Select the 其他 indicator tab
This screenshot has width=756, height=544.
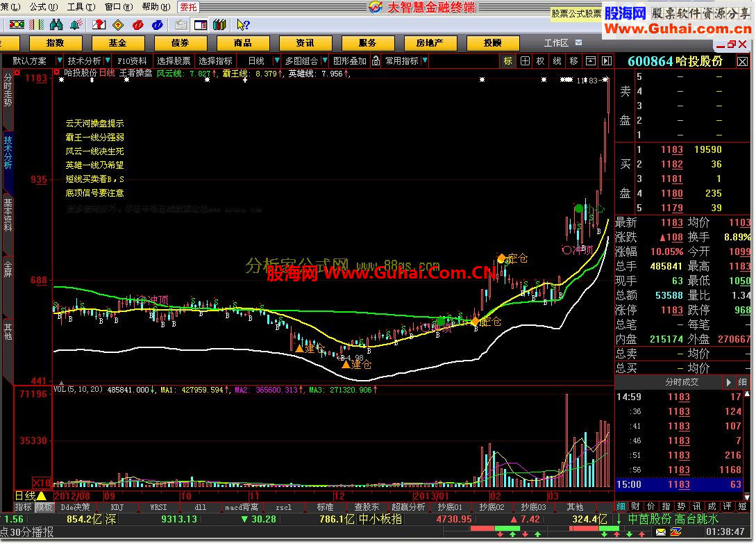(x=575, y=507)
